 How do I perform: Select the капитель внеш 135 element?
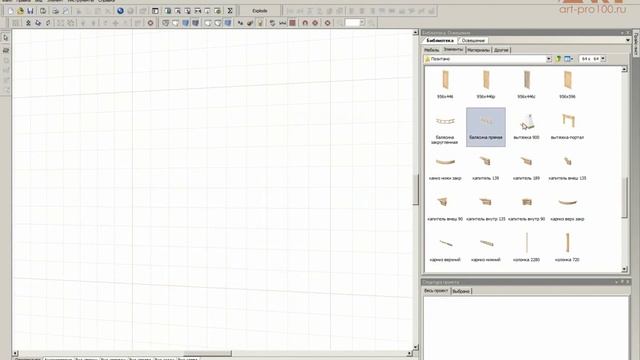point(567,167)
